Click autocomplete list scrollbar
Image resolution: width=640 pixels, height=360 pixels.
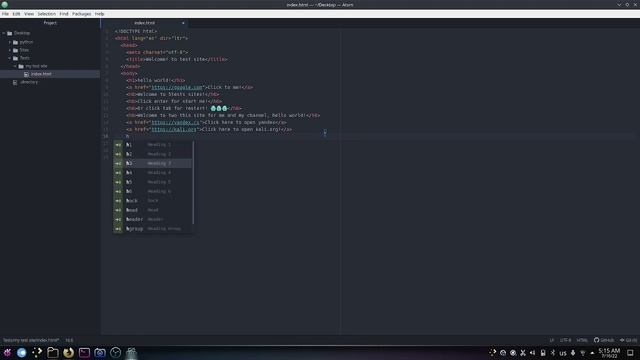tap(193, 182)
